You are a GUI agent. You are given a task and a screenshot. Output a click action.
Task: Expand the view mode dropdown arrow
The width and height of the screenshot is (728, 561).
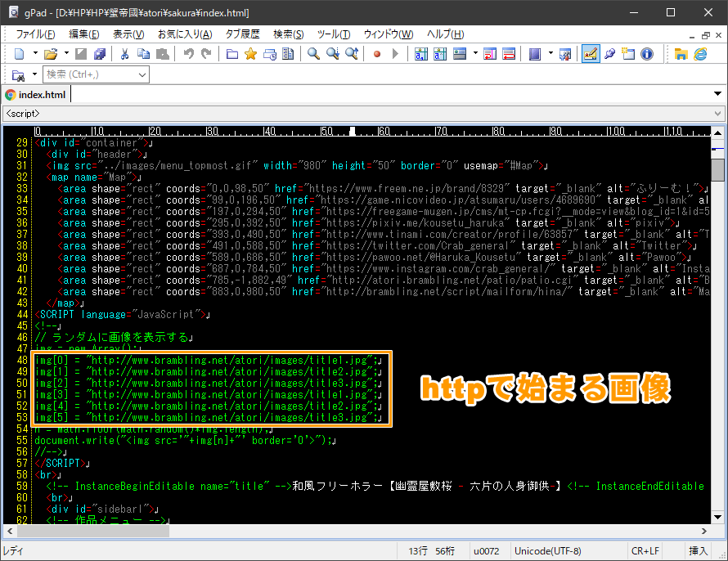[x=475, y=53]
